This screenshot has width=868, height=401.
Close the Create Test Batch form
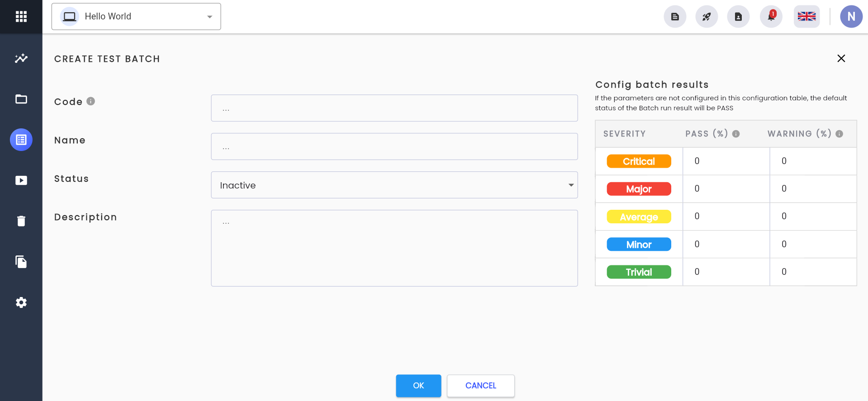(x=841, y=58)
